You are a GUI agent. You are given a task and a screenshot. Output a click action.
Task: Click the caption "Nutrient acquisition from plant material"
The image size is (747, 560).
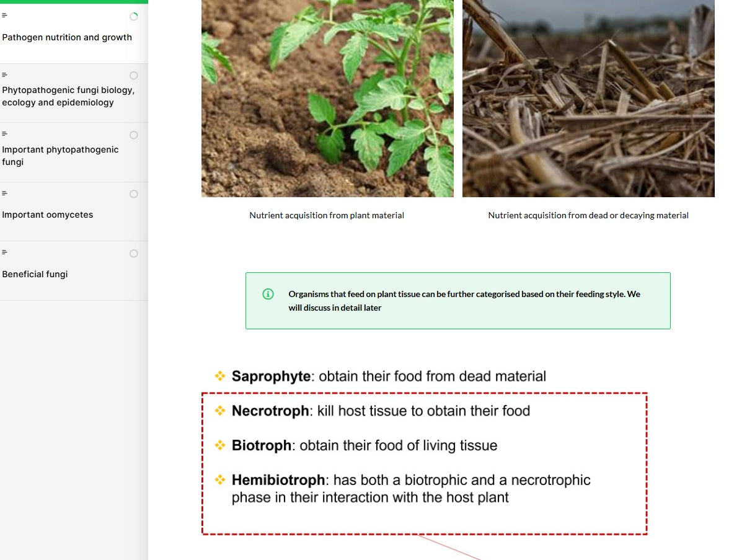coord(327,215)
